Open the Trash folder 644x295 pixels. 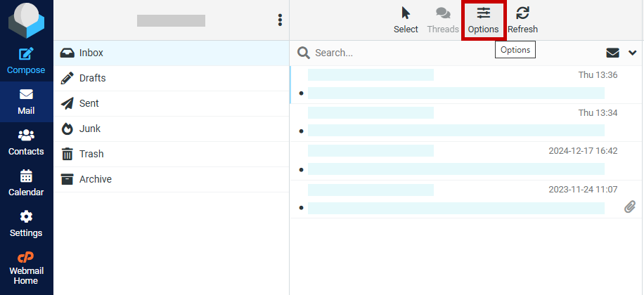point(172,155)
